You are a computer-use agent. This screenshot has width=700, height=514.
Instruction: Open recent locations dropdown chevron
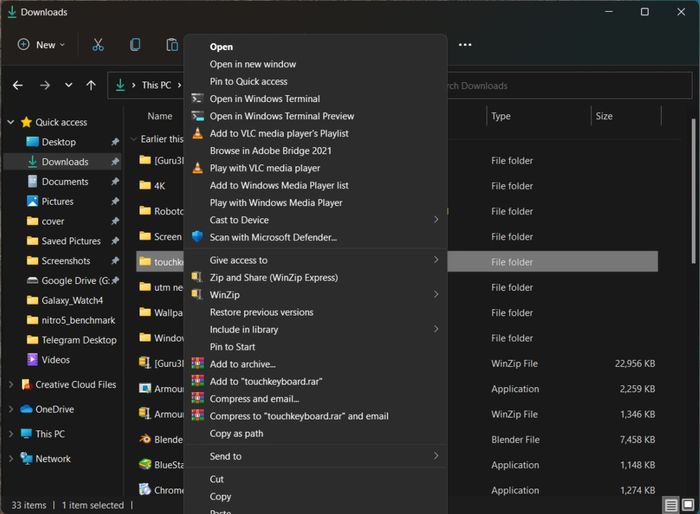point(68,85)
